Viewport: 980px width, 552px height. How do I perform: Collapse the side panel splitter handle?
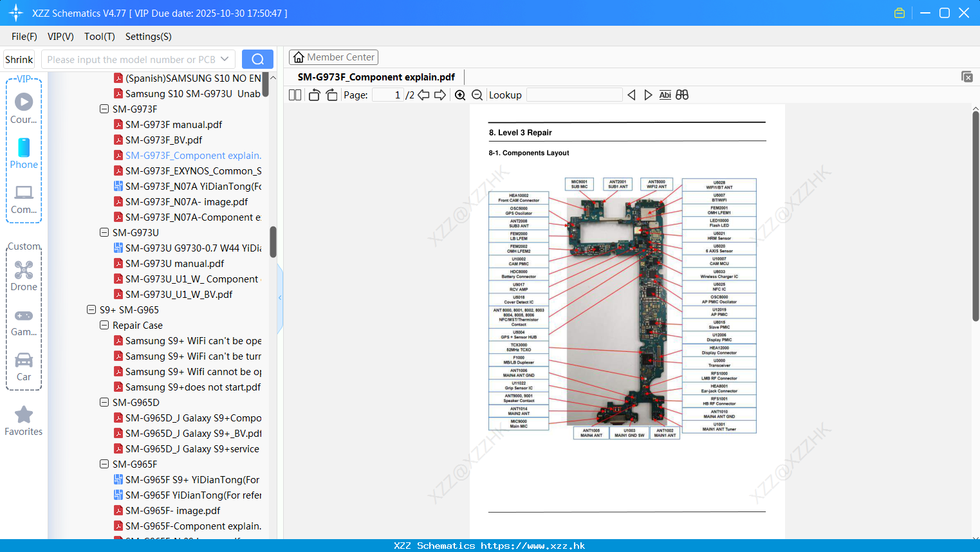[280, 298]
